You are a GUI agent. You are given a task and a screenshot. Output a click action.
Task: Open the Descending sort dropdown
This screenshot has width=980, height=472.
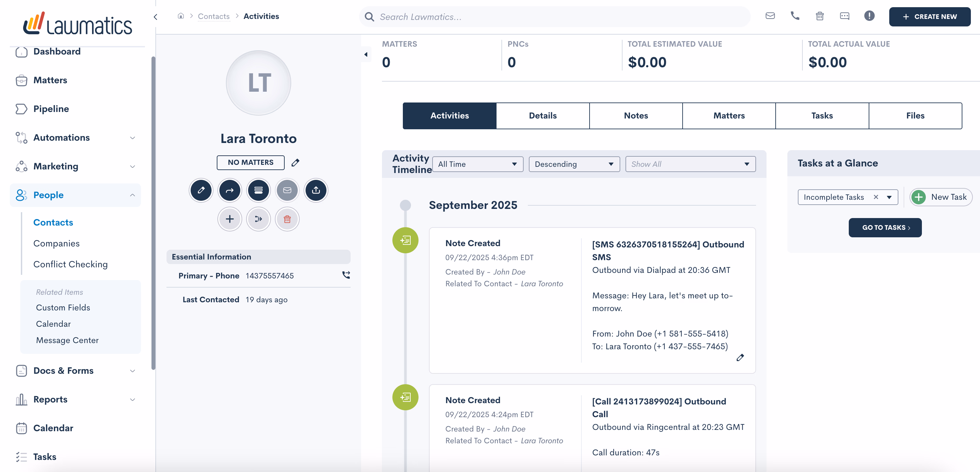coord(574,164)
